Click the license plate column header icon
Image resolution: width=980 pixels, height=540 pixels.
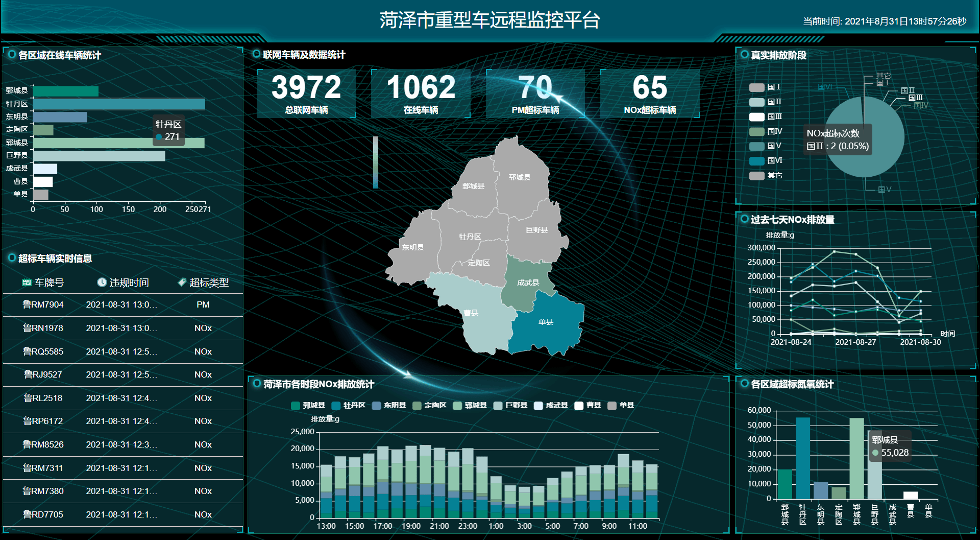point(27,283)
